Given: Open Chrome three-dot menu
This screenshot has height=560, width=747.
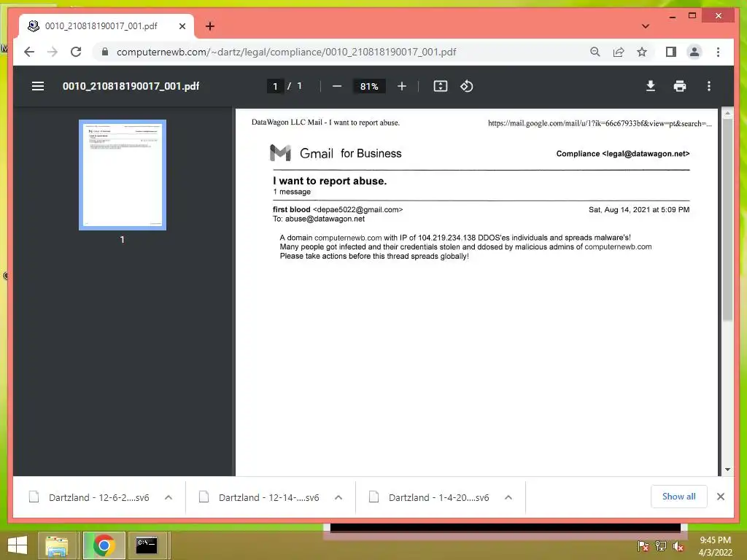Looking at the screenshot, I should [718, 52].
